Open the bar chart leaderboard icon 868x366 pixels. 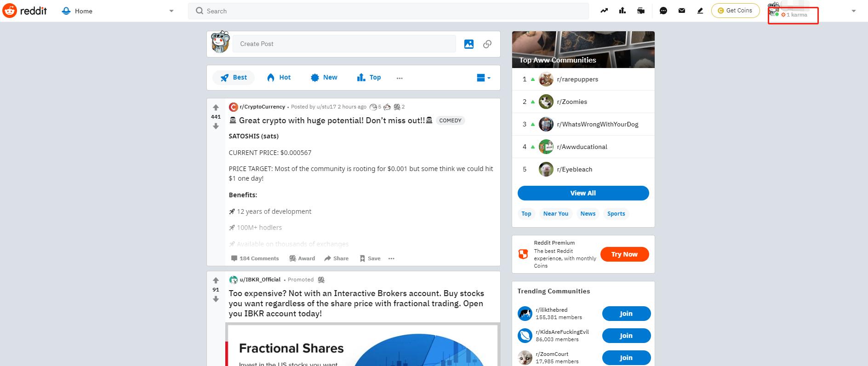pyautogui.click(x=622, y=11)
